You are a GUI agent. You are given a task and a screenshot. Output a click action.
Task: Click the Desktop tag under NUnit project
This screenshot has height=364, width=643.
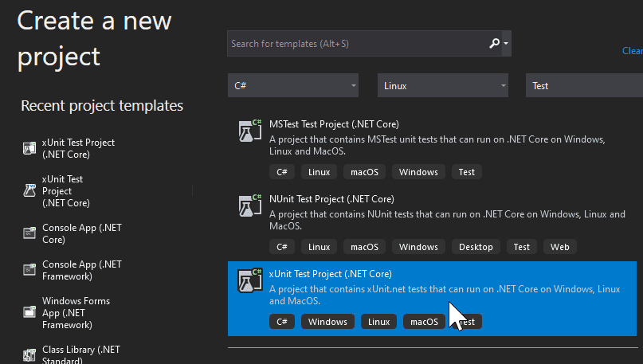[476, 247]
